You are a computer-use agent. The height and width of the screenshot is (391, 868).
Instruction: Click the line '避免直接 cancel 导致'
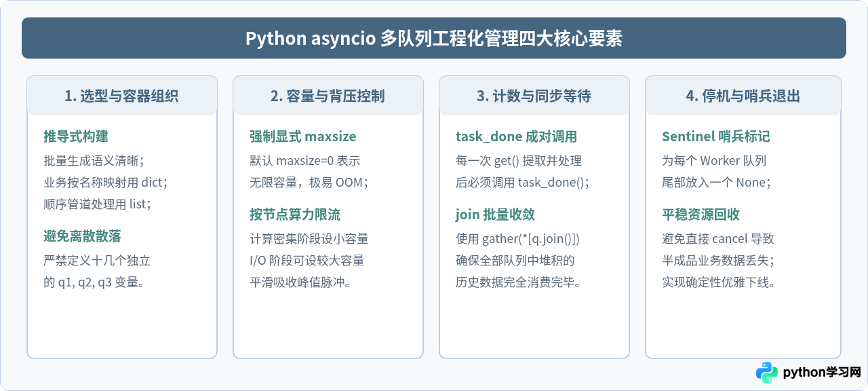718,239
